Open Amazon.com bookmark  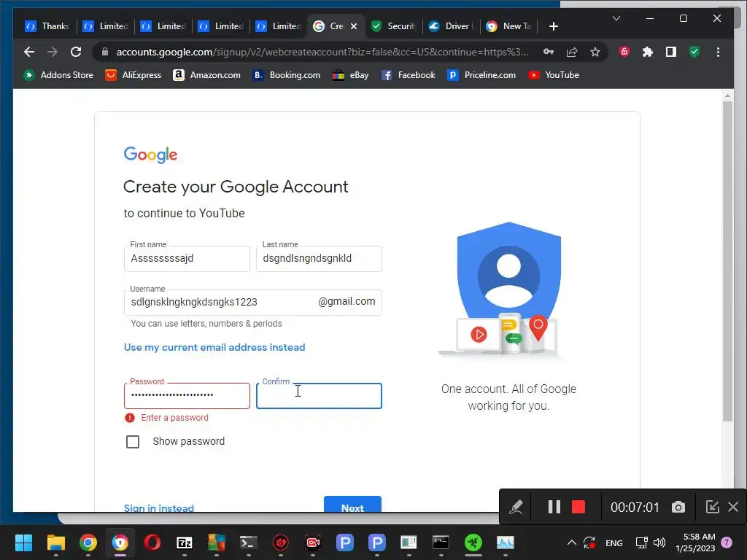(x=206, y=75)
